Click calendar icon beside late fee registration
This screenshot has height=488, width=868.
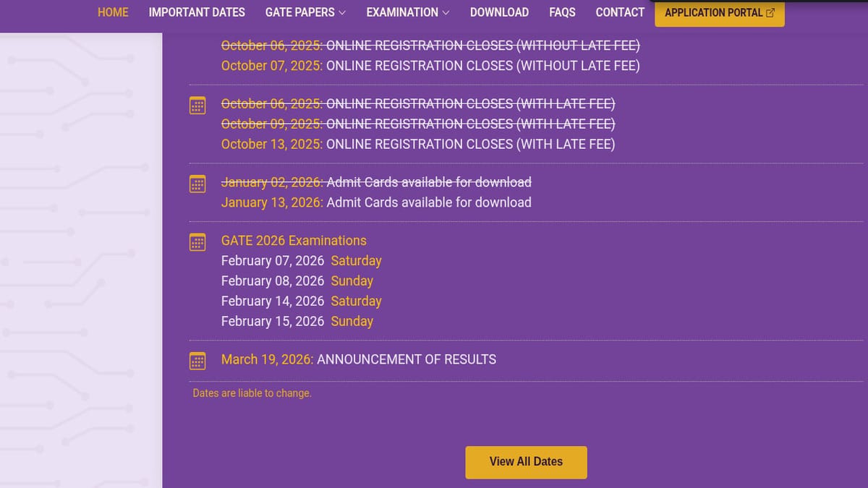click(x=197, y=106)
